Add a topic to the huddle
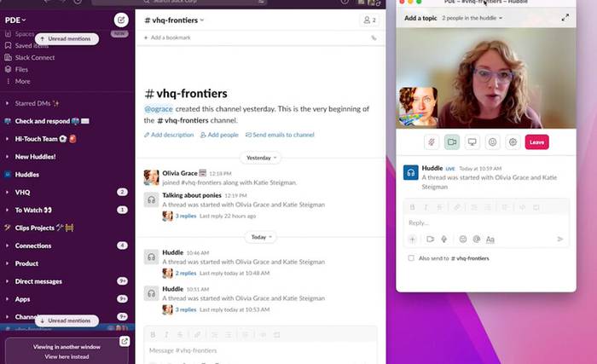This screenshot has height=364, width=597. pyautogui.click(x=420, y=18)
